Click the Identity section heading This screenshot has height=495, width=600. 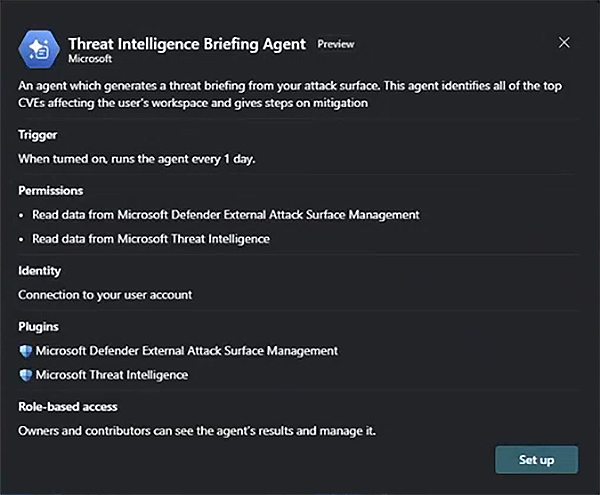[39, 271]
